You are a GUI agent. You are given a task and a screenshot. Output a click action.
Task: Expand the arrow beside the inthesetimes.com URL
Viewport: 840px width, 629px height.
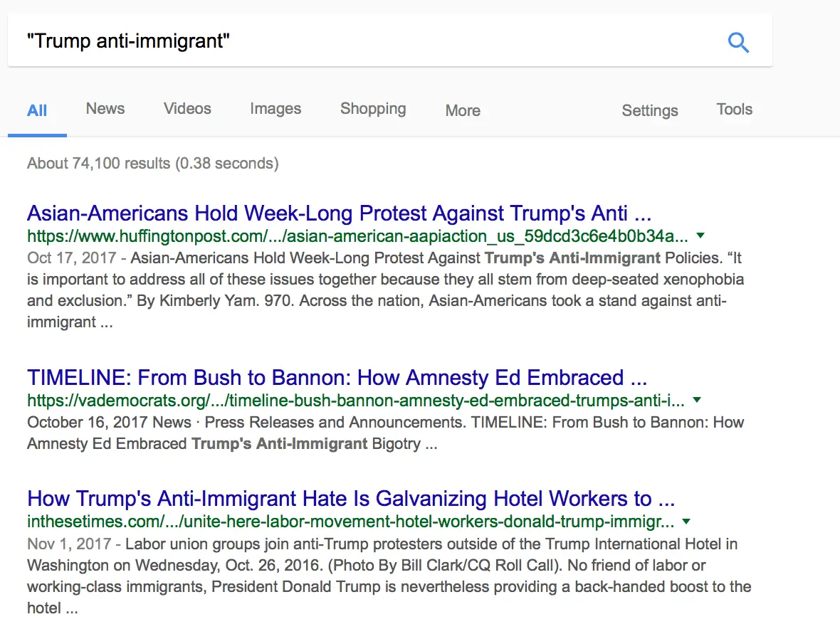(x=686, y=521)
